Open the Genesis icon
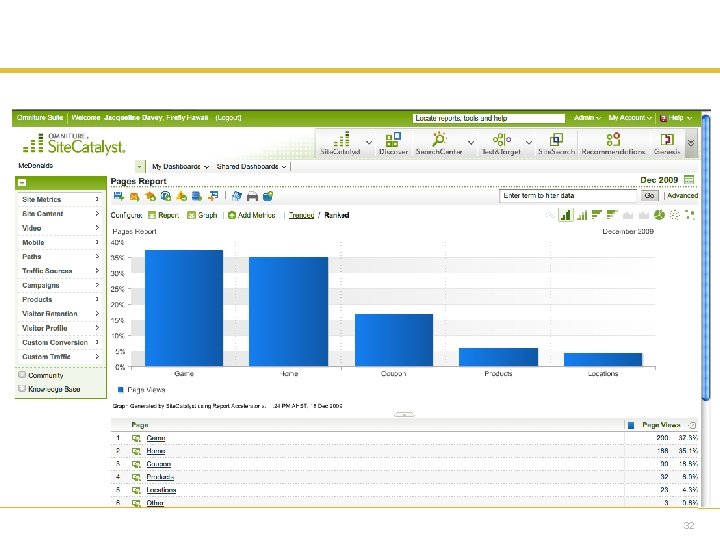 667,139
